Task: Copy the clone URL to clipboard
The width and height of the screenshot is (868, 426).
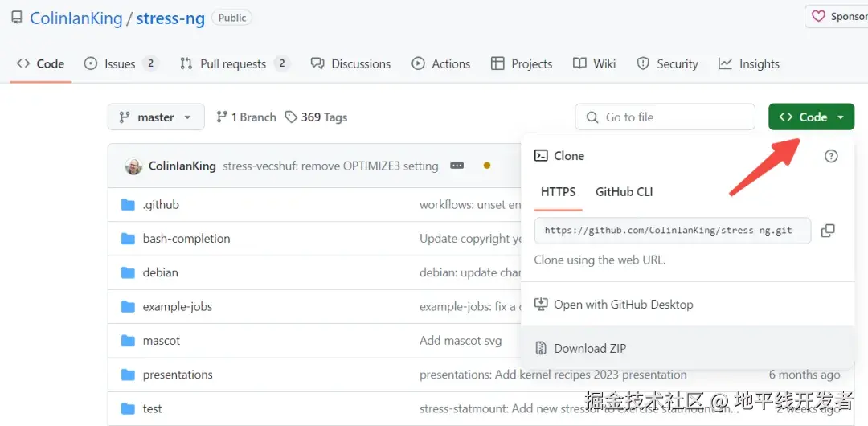Action: (828, 231)
